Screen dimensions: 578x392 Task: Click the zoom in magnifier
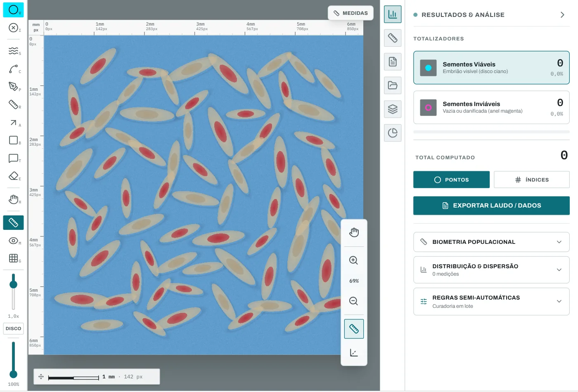pyautogui.click(x=354, y=260)
